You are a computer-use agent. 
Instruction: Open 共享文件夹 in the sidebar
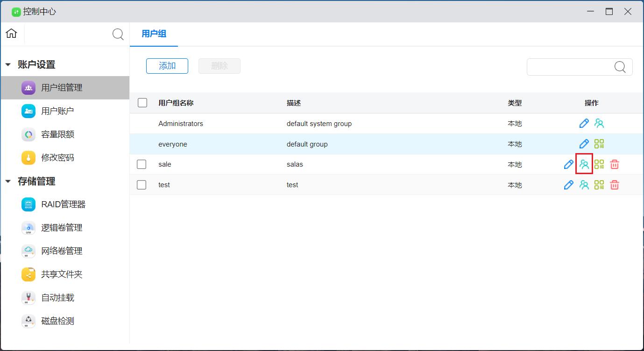pos(62,274)
